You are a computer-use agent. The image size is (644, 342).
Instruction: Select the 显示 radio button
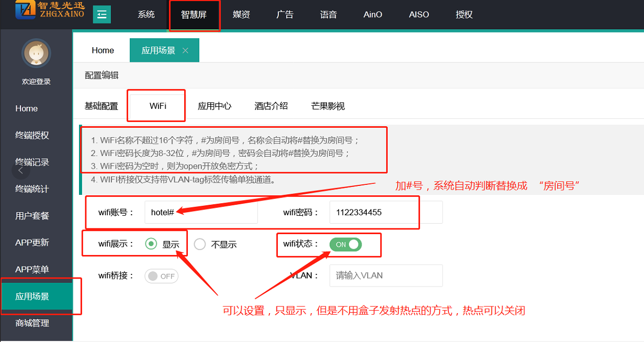click(151, 244)
